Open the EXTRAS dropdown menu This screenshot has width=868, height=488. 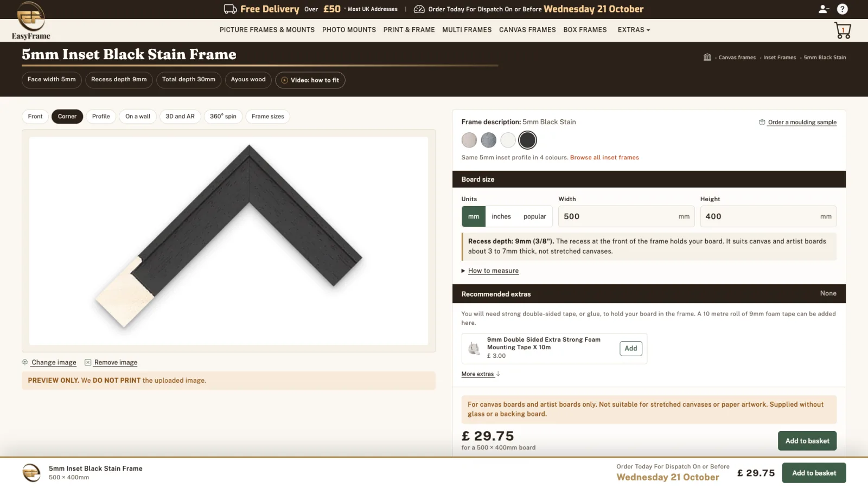tap(634, 30)
